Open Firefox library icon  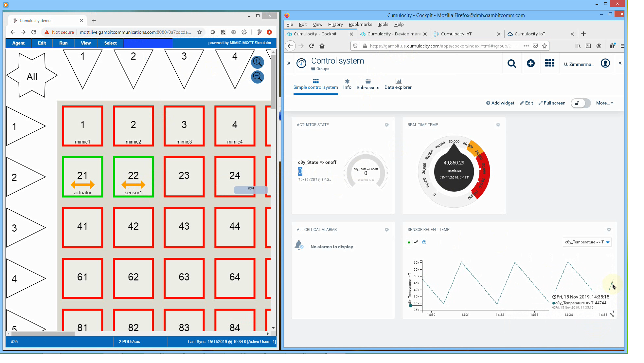(578, 46)
